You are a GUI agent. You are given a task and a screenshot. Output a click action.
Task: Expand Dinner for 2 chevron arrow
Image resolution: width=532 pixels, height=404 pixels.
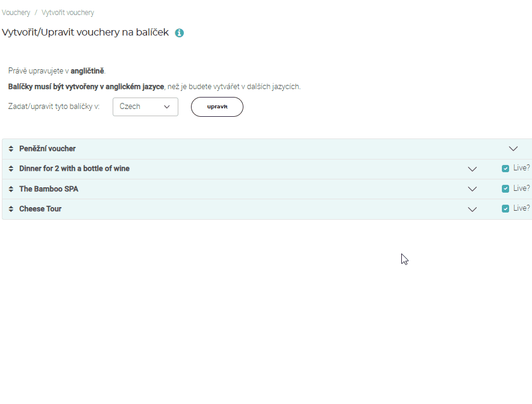[472, 169]
